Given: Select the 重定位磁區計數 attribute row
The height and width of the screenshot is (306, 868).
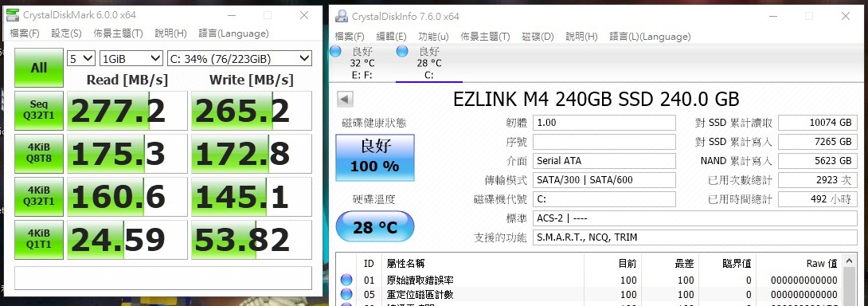Looking at the screenshot, I should (589, 294).
